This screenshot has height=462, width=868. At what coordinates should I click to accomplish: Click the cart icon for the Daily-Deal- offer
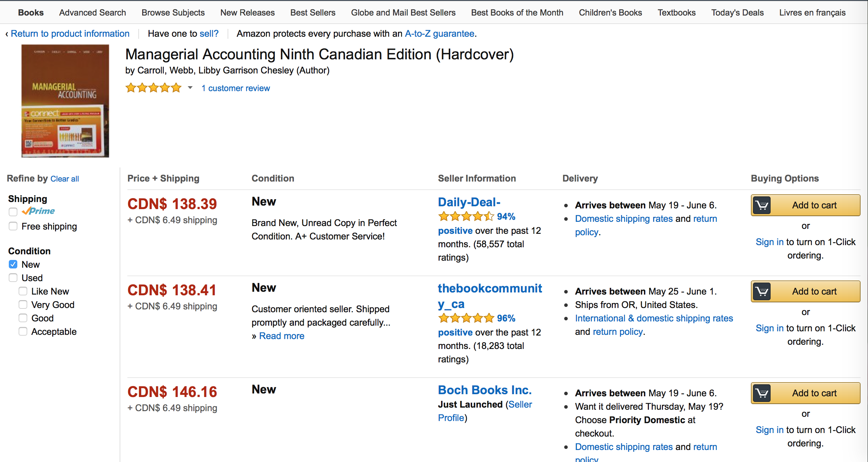[x=762, y=205]
